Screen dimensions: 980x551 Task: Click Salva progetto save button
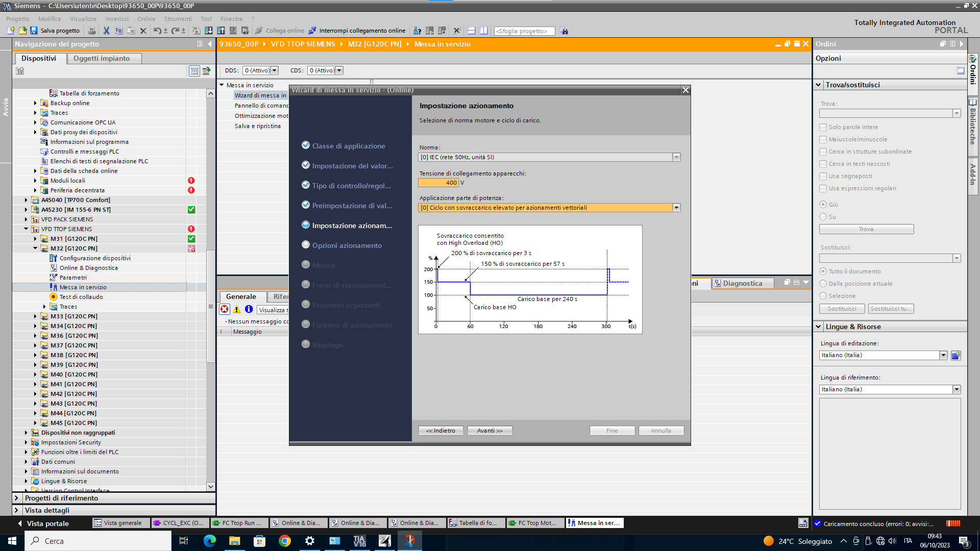coord(55,31)
